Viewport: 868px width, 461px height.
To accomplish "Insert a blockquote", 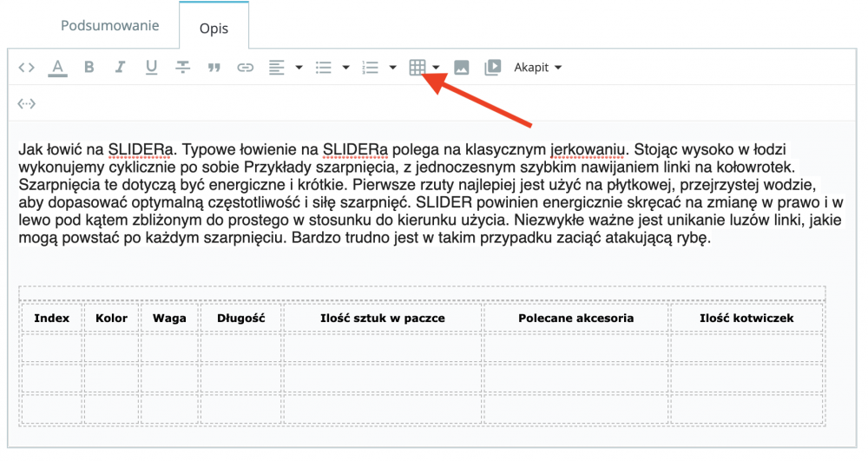I will tap(214, 68).
